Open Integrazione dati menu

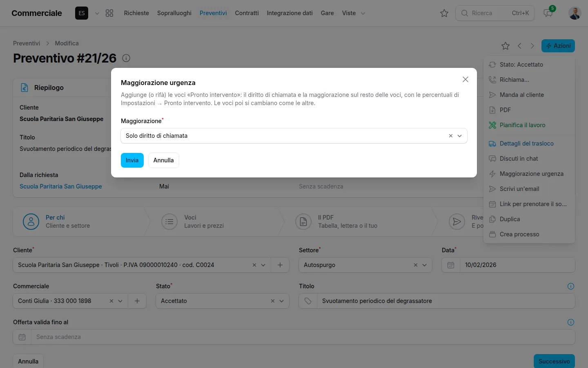pyautogui.click(x=290, y=13)
